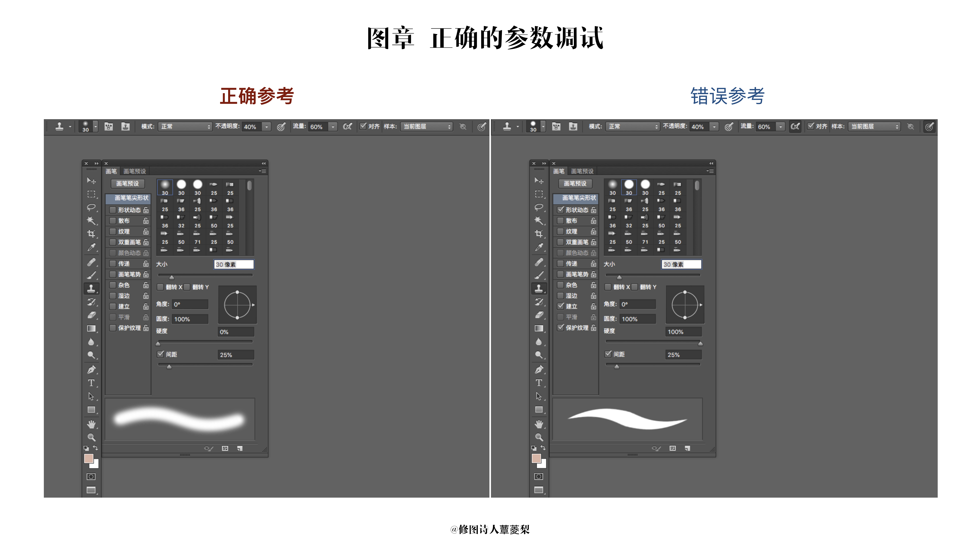Image resolution: width=980 pixels, height=551 pixels.
Task: Select the Clone Stamp tool in the left toolbox
Action: [91, 289]
